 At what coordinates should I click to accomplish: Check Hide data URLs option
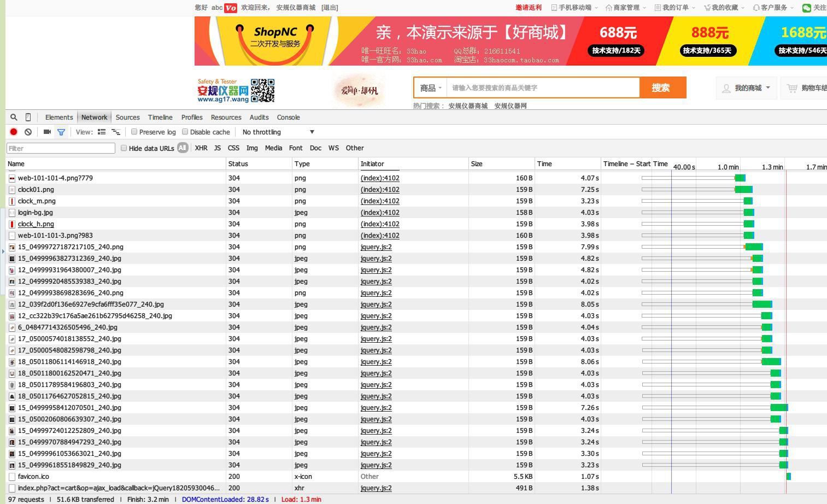click(124, 148)
